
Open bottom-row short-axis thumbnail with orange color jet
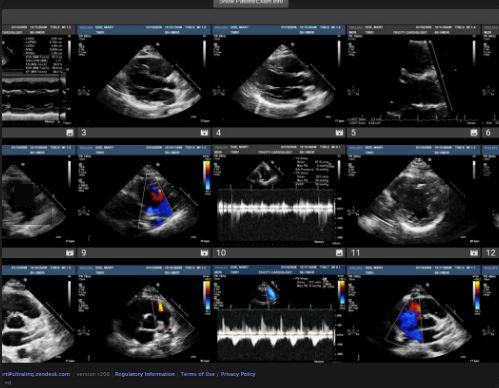[x=144, y=314]
